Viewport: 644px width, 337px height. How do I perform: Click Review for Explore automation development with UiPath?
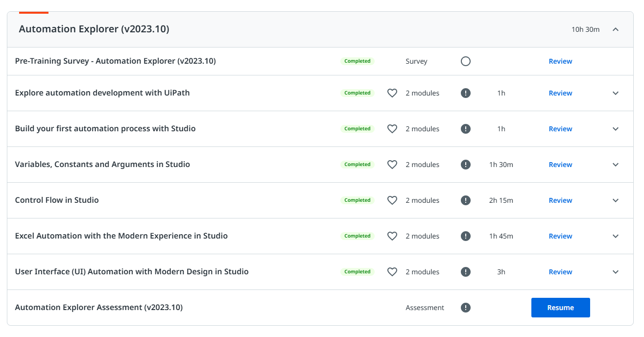(560, 93)
